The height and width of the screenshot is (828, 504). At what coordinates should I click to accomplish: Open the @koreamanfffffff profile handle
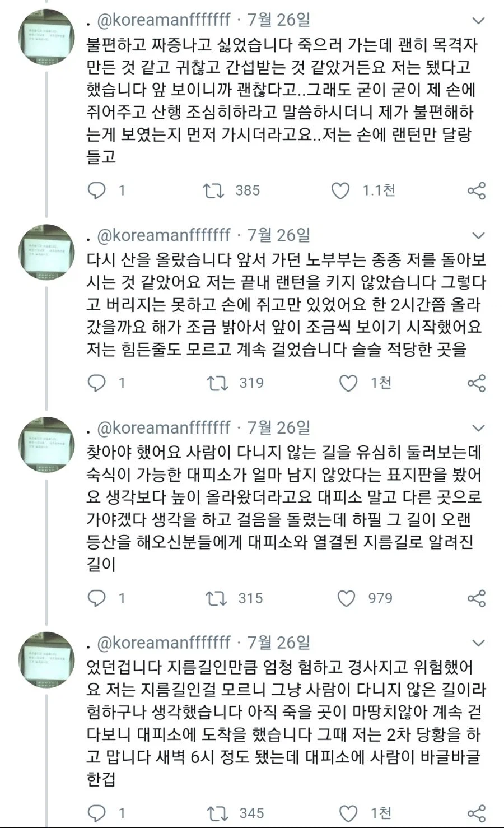tap(161, 20)
